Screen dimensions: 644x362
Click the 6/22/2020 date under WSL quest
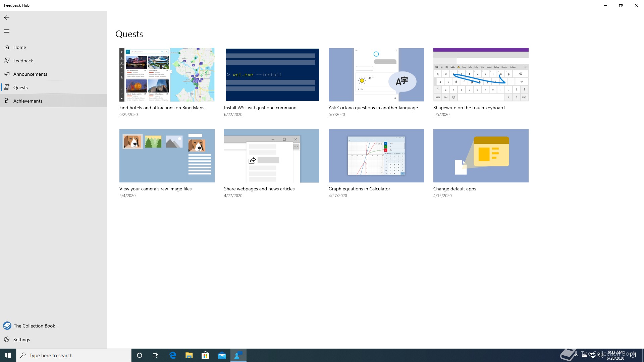(233, 115)
